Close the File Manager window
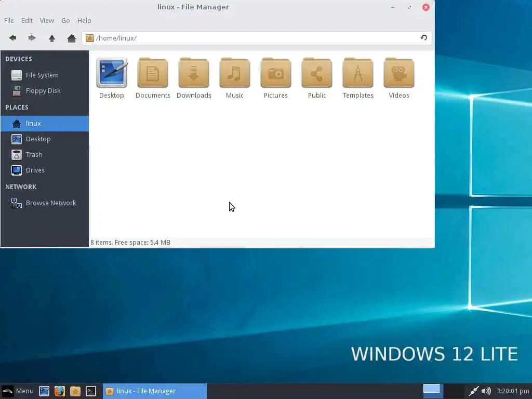Image resolution: width=532 pixels, height=399 pixels. coord(426,7)
